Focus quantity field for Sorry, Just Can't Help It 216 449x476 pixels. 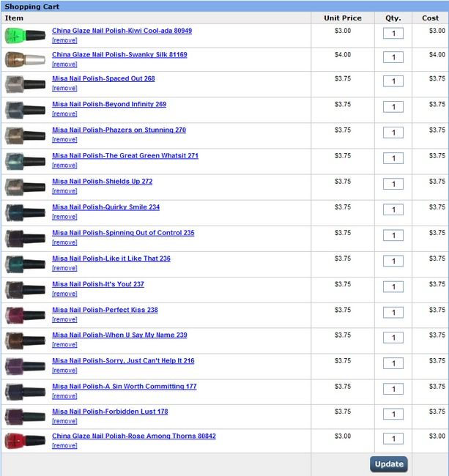pos(393,363)
